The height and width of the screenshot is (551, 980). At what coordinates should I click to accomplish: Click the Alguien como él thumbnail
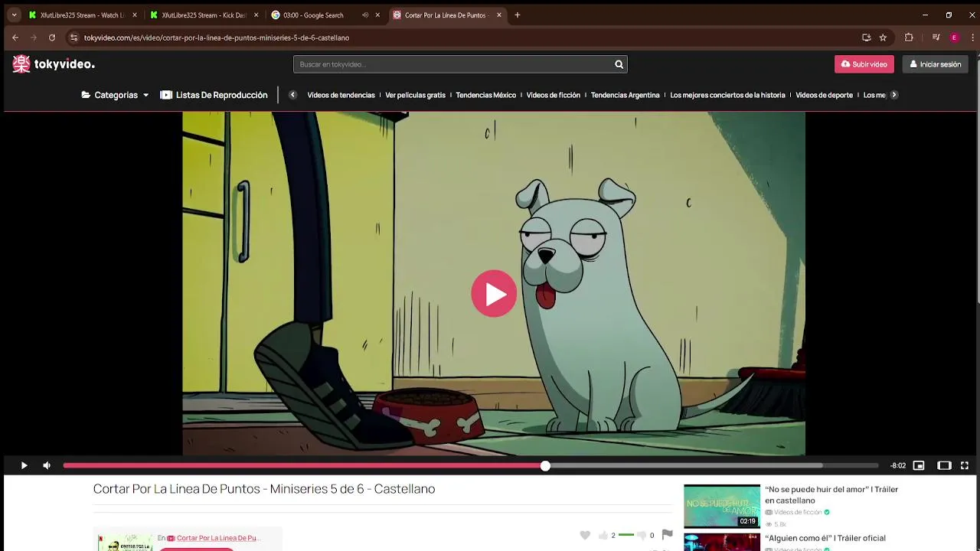(722, 542)
